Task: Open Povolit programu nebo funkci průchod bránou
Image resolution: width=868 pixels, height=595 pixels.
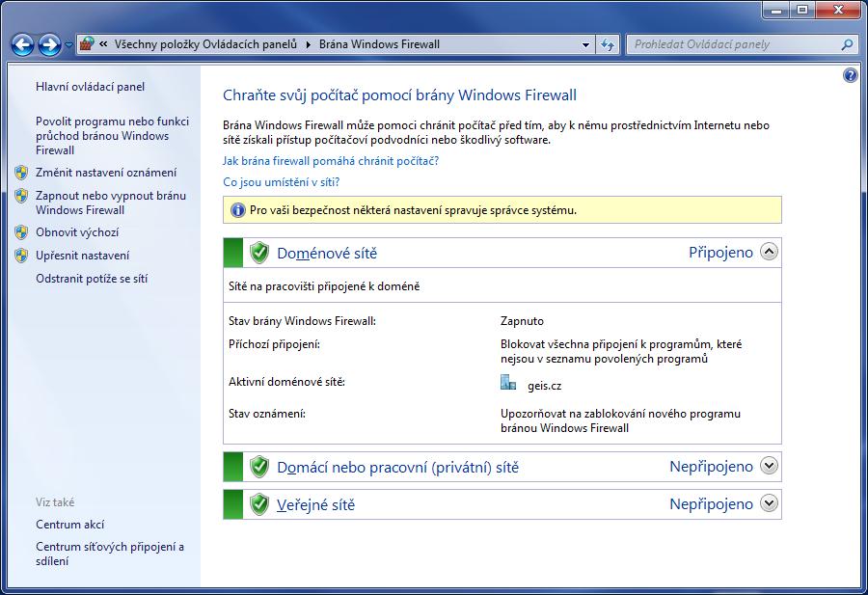Action: tap(113, 136)
